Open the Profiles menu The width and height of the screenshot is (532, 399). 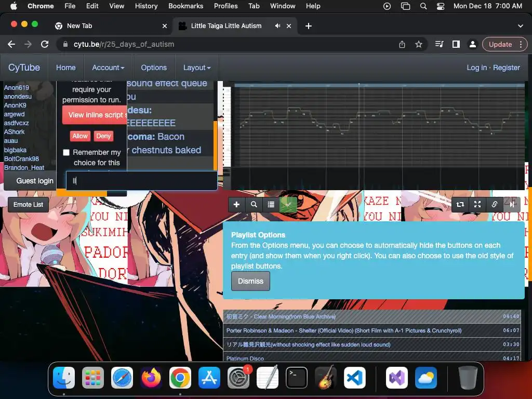click(225, 6)
